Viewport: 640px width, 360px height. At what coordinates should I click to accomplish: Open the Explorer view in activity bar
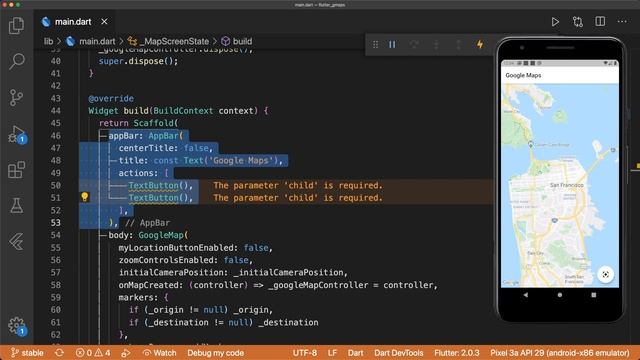[16, 25]
